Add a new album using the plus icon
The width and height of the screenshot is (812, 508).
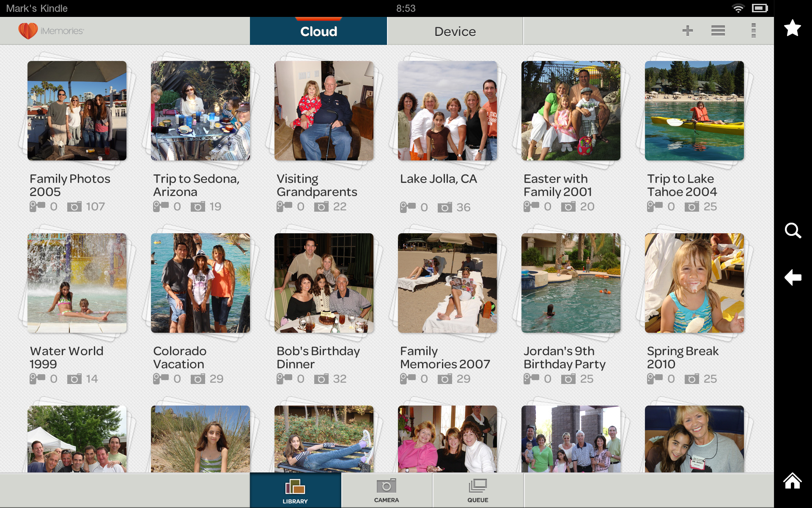point(687,30)
